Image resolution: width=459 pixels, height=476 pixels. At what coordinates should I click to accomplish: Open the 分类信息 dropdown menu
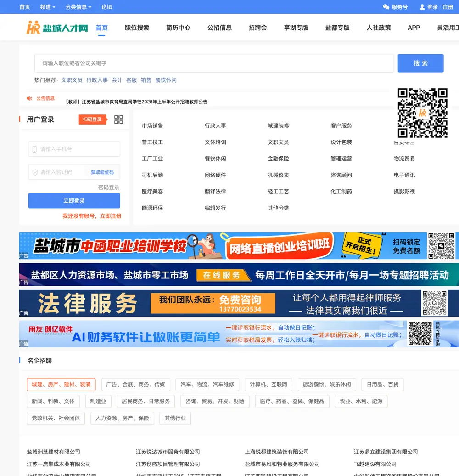click(x=78, y=7)
